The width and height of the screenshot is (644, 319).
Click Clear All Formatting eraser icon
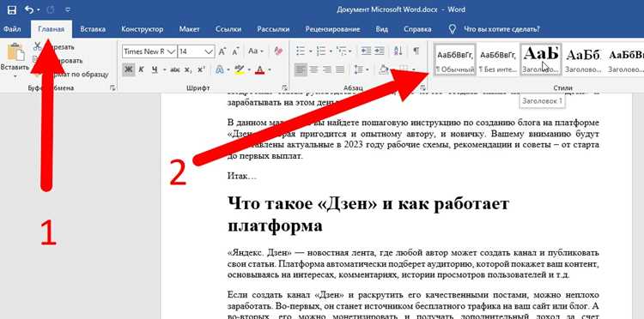(278, 51)
